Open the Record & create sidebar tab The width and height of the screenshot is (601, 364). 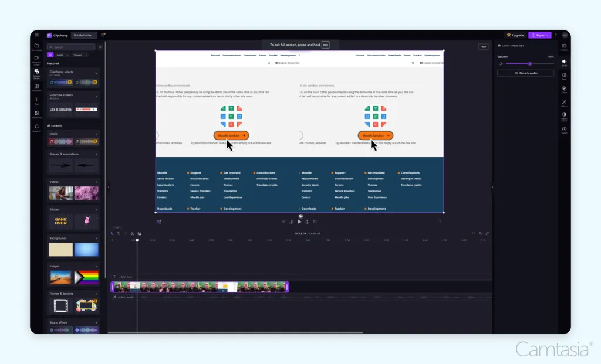tap(37, 60)
